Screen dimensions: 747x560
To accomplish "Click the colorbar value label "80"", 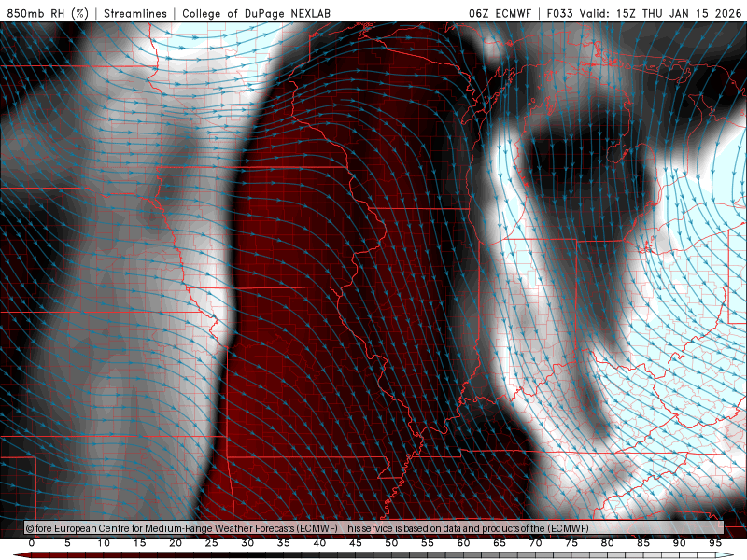I will (x=608, y=543).
